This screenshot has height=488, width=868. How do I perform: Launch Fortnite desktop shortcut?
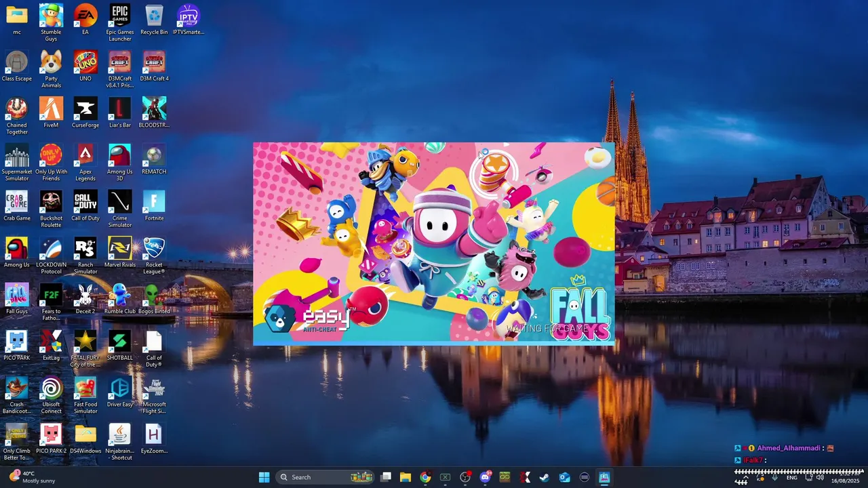point(154,206)
